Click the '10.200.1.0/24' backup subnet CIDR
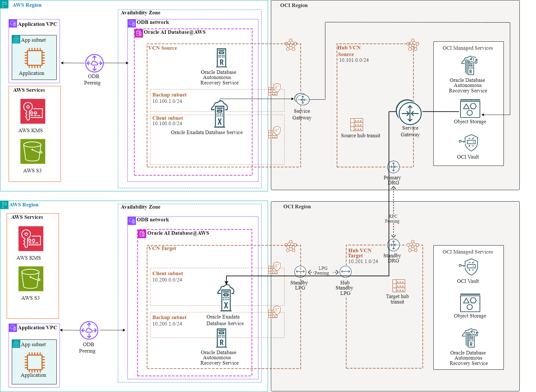536x392 pixels. (x=167, y=324)
